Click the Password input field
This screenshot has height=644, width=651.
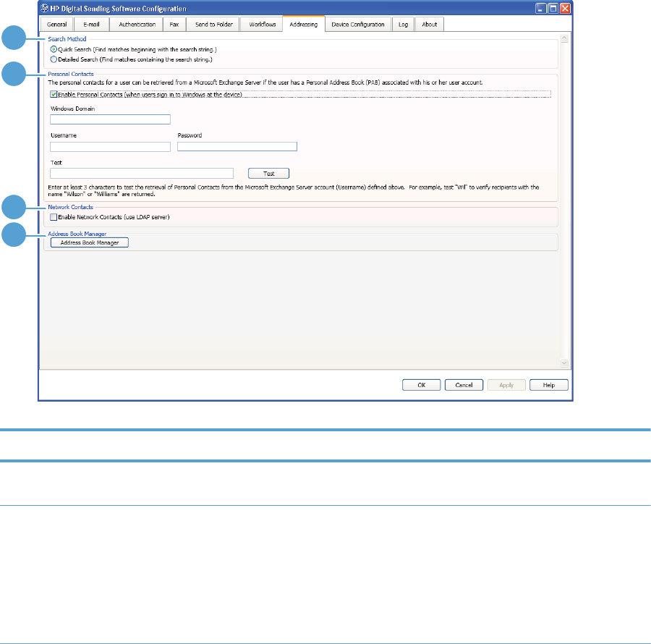pyautogui.click(x=237, y=147)
